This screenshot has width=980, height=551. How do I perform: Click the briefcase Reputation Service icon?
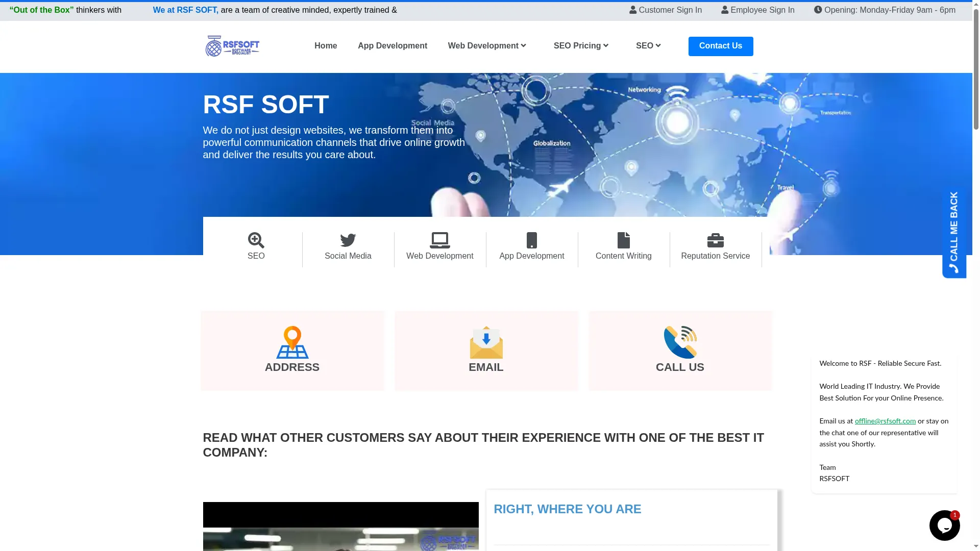coord(716,240)
